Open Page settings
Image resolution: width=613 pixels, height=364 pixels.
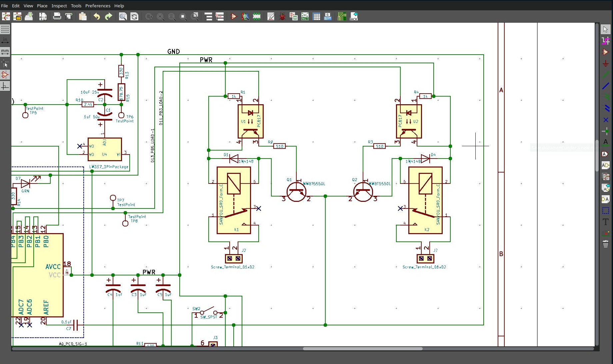tap(43, 16)
